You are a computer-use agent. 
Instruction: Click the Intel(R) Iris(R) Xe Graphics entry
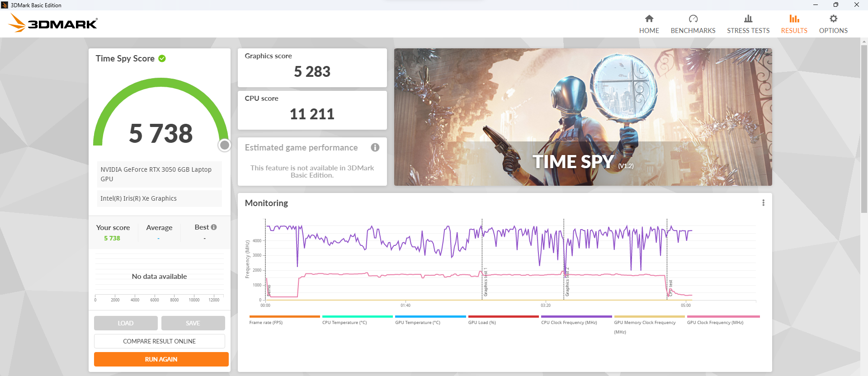pos(160,198)
